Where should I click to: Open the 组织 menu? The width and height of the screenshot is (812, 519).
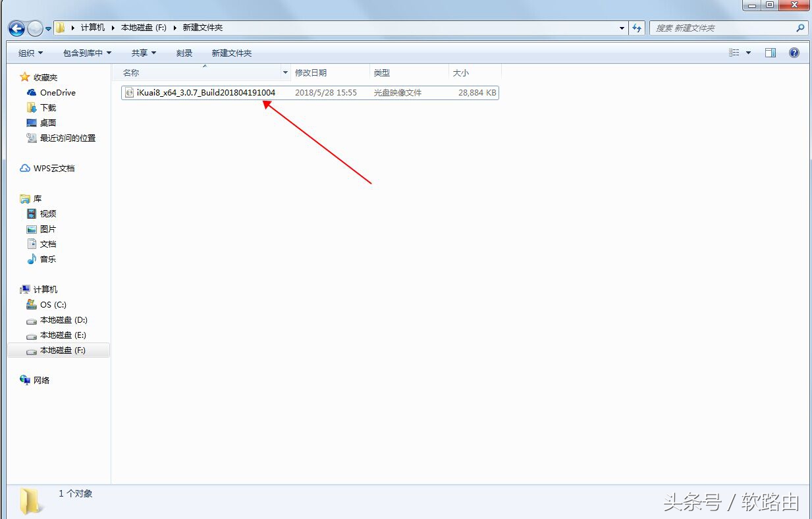tap(30, 53)
